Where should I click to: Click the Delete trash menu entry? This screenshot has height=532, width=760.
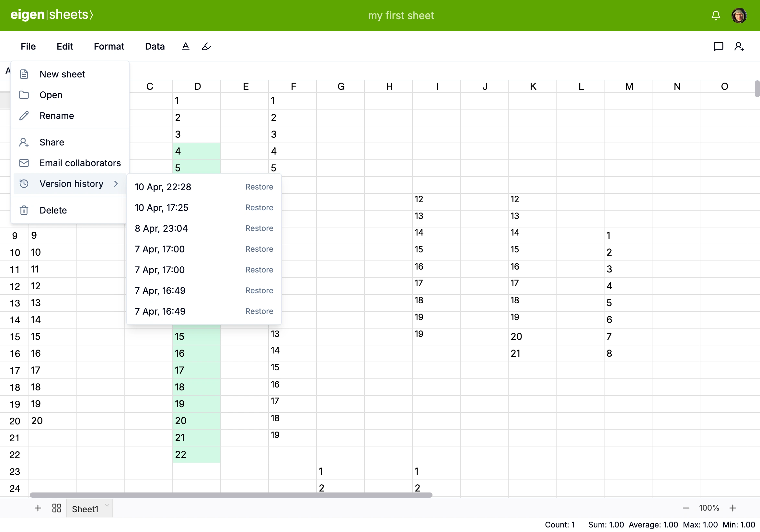pos(53,210)
